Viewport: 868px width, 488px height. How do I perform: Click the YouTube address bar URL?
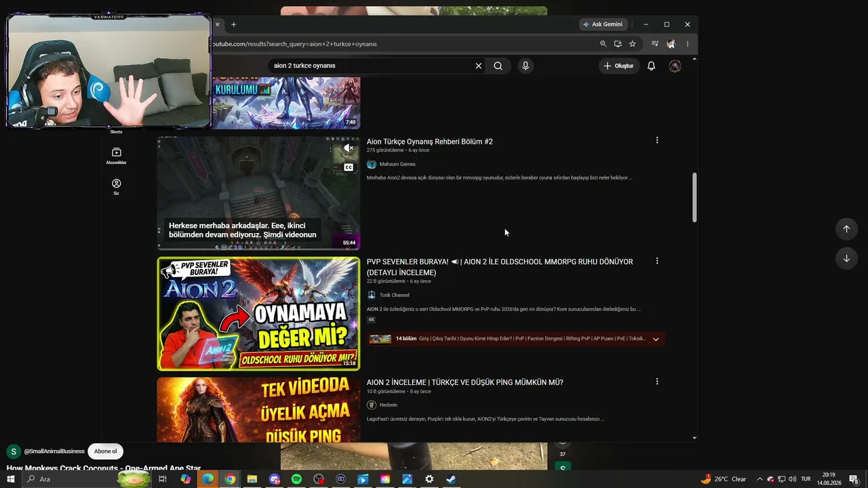coord(294,44)
